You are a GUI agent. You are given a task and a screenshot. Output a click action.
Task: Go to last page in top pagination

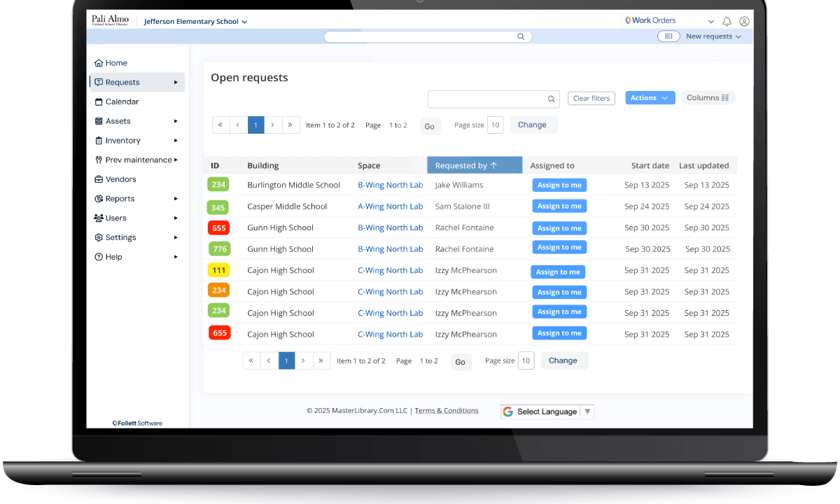point(291,125)
